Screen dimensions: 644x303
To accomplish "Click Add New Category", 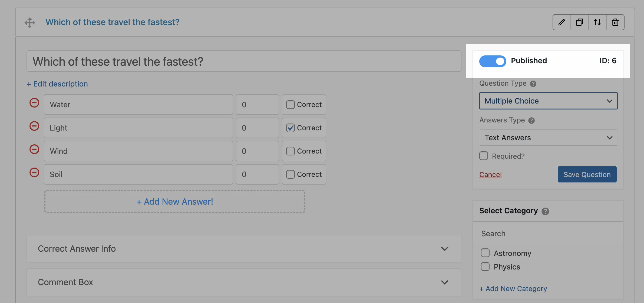I will 513,288.
